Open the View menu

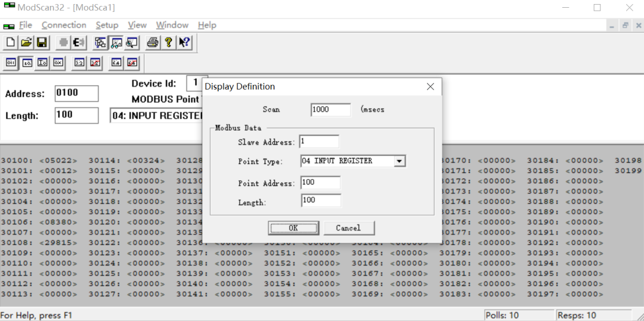(x=137, y=25)
